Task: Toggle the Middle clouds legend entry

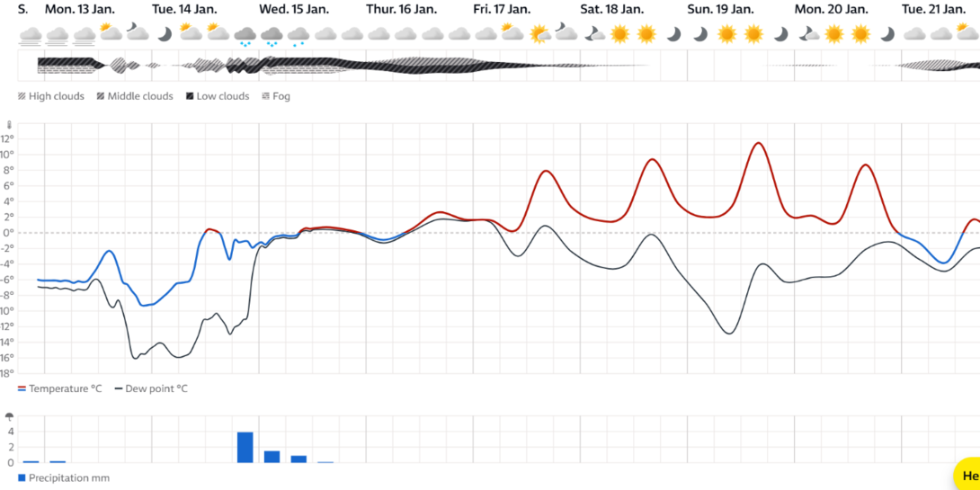Action: 135,96
